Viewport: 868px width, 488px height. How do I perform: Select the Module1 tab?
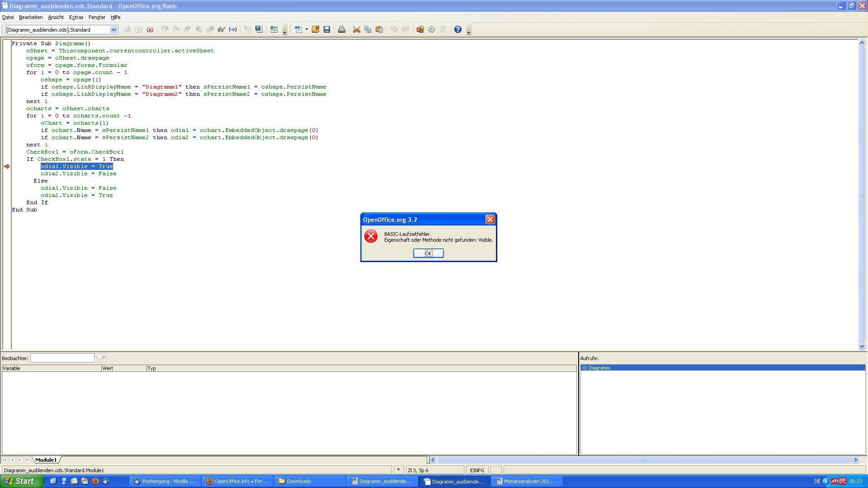pyautogui.click(x=46, y=460)
